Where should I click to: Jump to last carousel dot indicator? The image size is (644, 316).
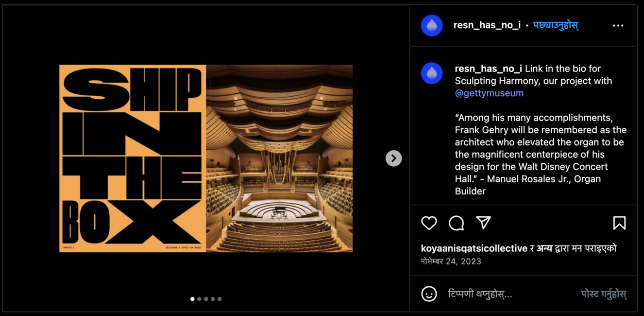[220, 299]
